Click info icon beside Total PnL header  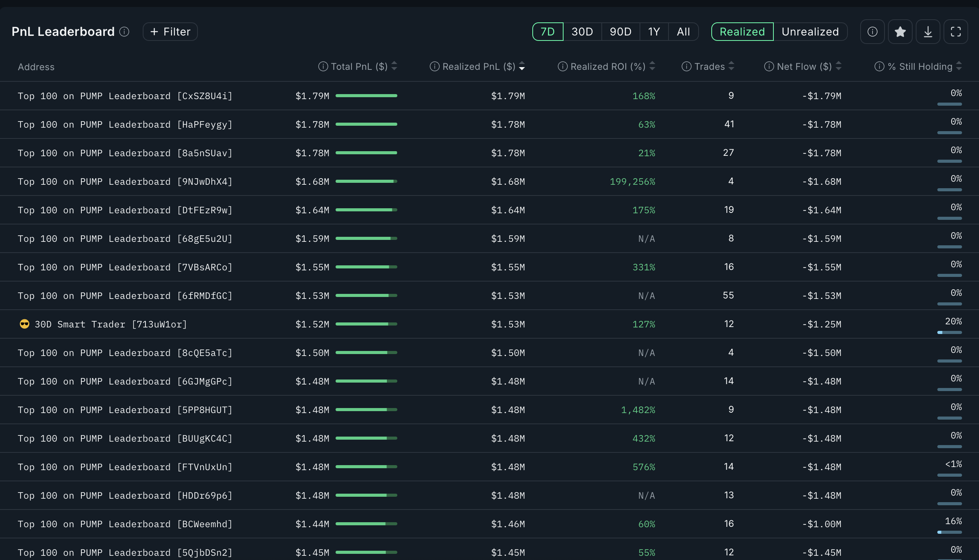tap(323, 66)
